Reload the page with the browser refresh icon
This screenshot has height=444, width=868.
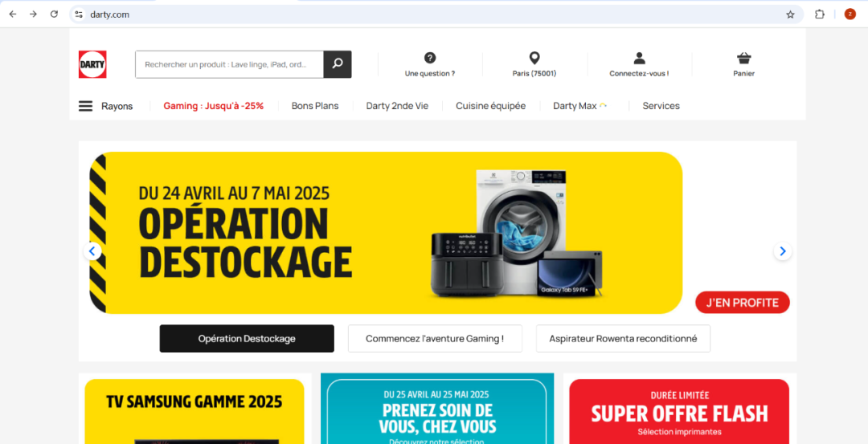point(55,14)
